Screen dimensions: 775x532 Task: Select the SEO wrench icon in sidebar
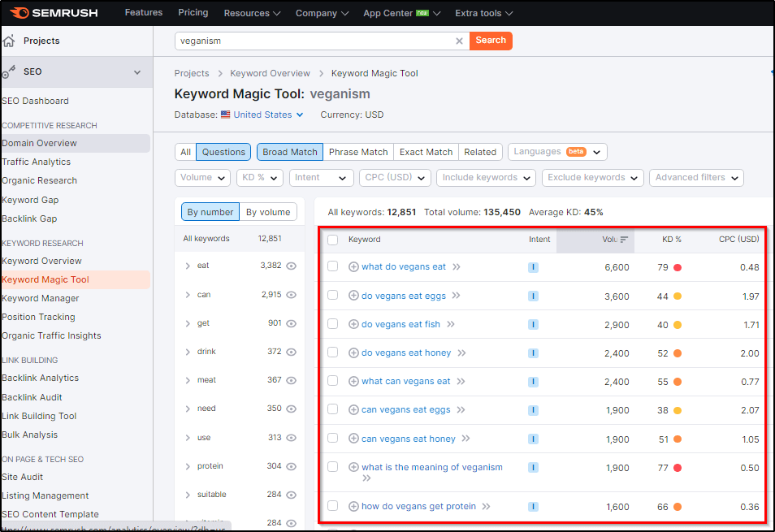[8, 71]
